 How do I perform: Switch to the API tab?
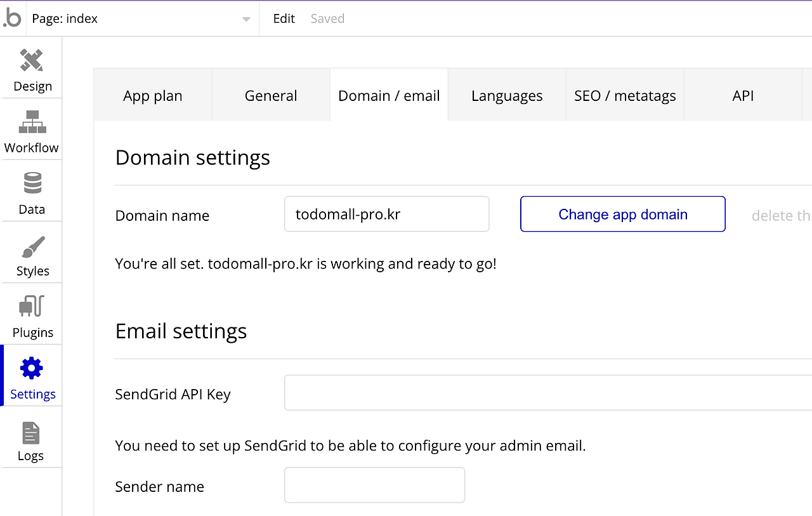pyautogui.click(x=743, y=96)
